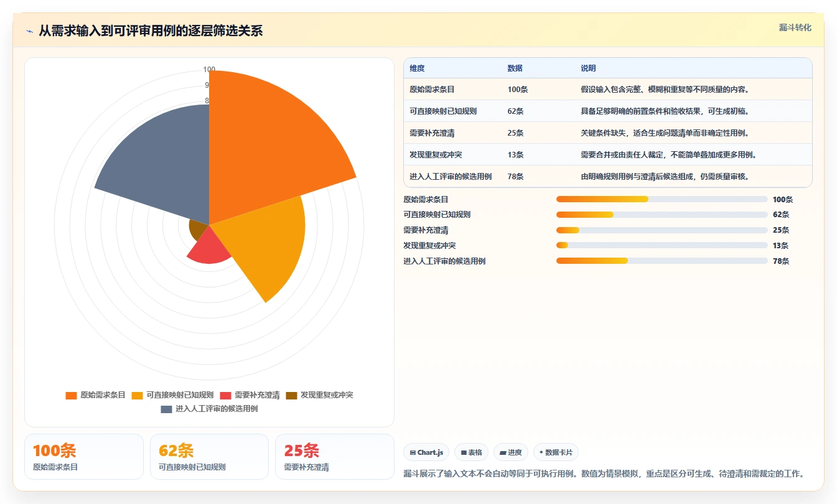Click the 100 radial axis label on chart

209,70
